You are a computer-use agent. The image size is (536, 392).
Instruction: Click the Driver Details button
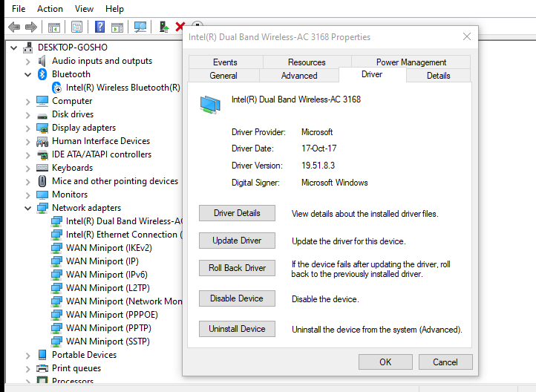point(237,213)
